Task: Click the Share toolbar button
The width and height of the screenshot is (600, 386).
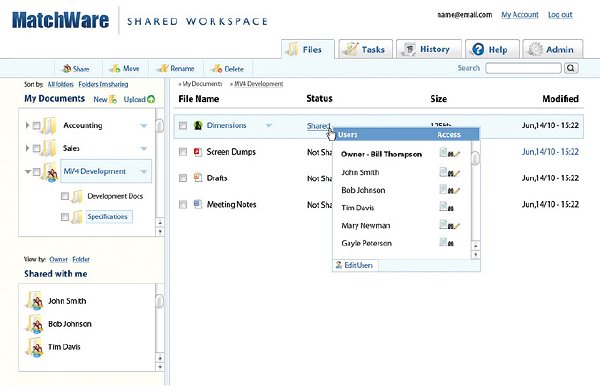Action: point(76,69)
